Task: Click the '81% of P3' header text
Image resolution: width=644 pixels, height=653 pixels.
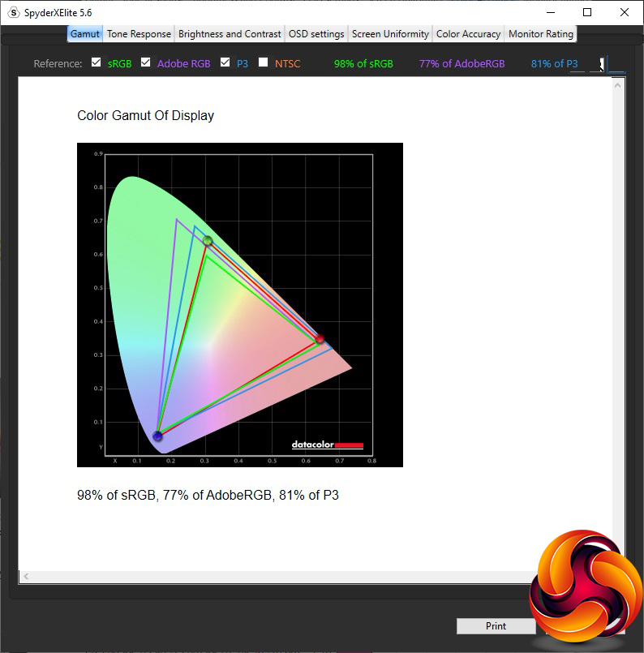Action: (x=554, y=64)
